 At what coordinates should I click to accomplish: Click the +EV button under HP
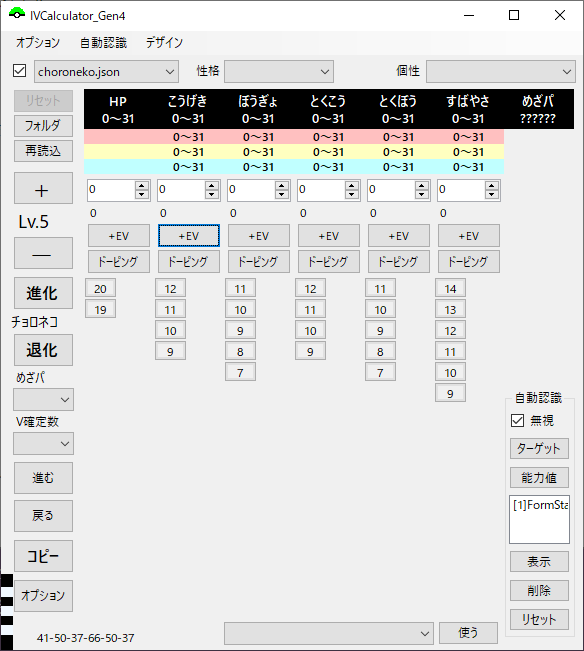click(119, 236)
